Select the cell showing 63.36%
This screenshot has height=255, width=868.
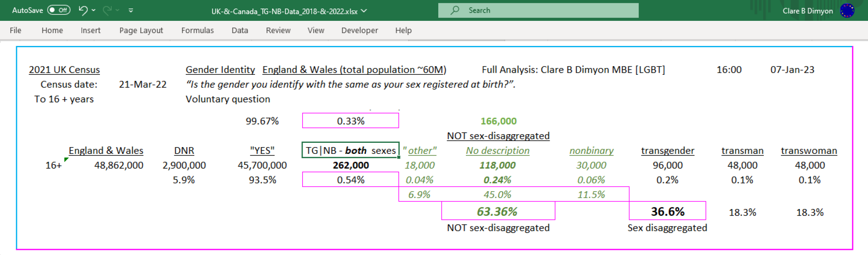[498, 211]
